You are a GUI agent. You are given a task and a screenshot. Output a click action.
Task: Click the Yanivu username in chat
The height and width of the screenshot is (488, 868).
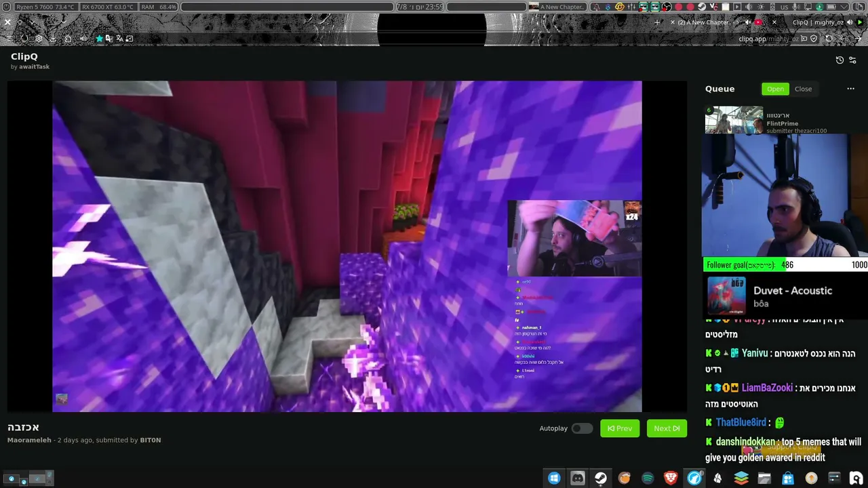(755, 353)
